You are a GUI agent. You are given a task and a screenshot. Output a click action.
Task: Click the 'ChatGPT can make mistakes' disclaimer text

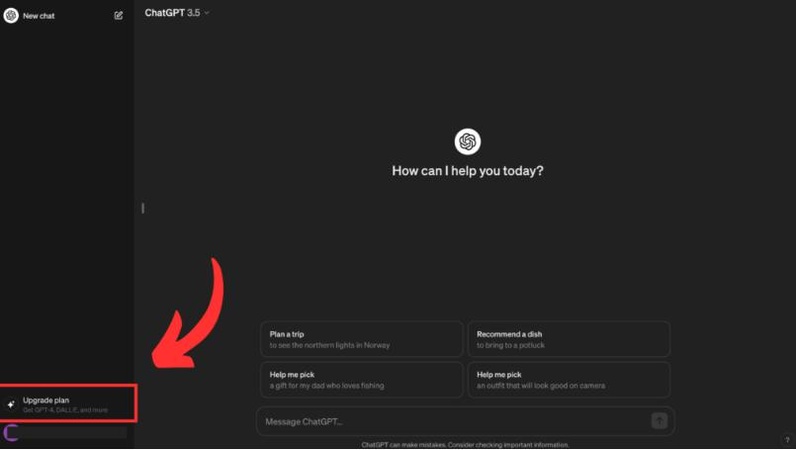465,445
